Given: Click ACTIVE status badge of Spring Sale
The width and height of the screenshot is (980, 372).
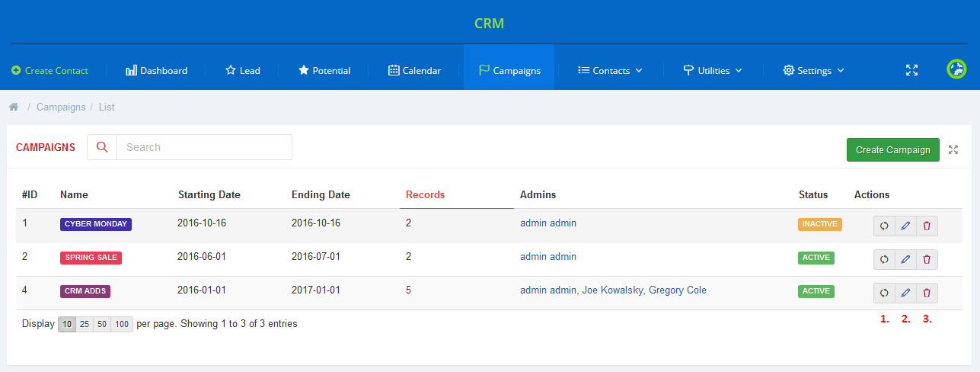Looking at the screenshot, I should pyautogui.click(x=816, y=258).
